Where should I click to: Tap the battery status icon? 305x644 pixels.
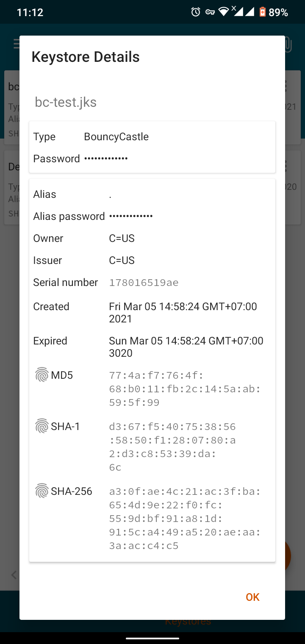pos(263,12)
